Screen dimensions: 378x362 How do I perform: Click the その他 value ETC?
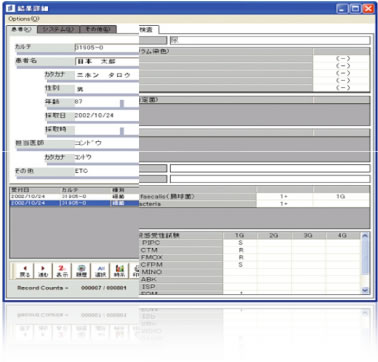[x=81, y=171]
